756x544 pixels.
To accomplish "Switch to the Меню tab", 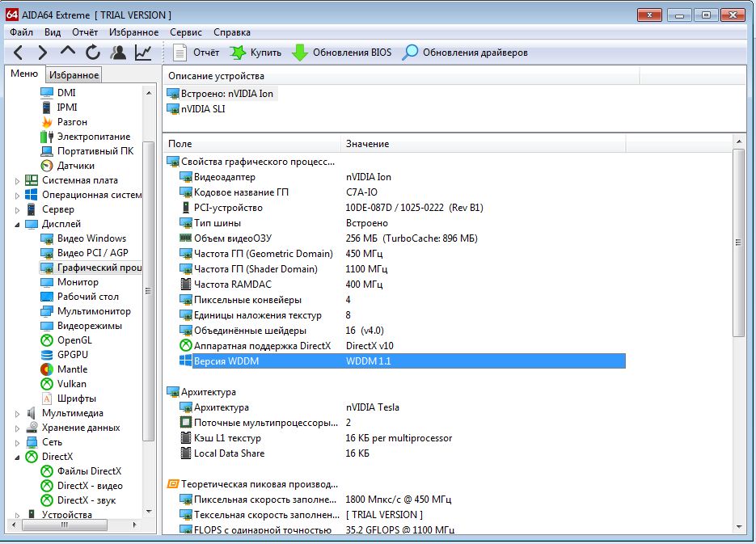I will tap(24, 74).
